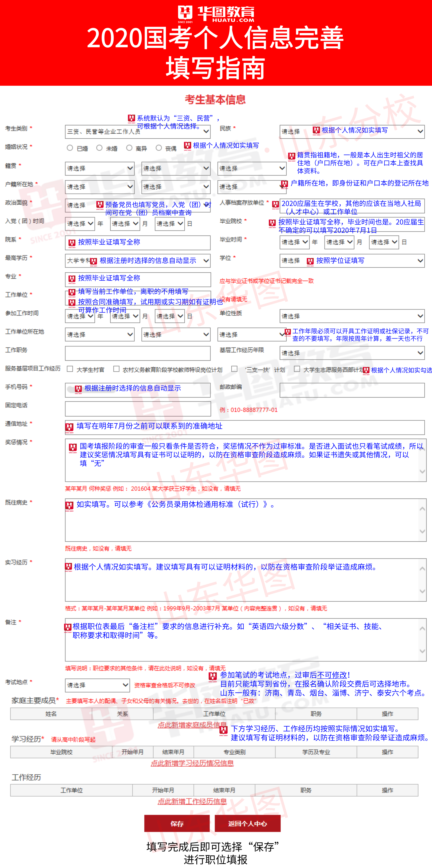Expand the 民族 dropdown
The width and height of the screenshot is (432, 868).
pyautogui.click(x=352, y=131)
